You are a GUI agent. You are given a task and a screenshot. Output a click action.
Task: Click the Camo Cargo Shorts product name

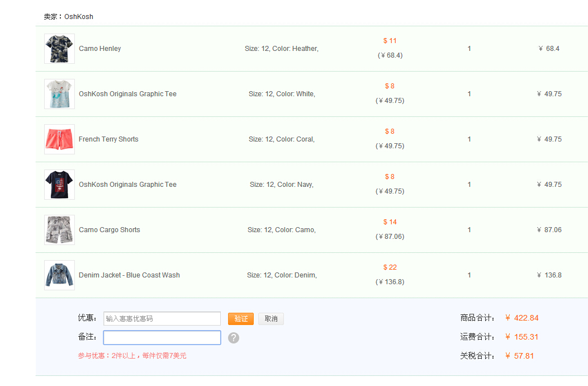pos(109,230)
